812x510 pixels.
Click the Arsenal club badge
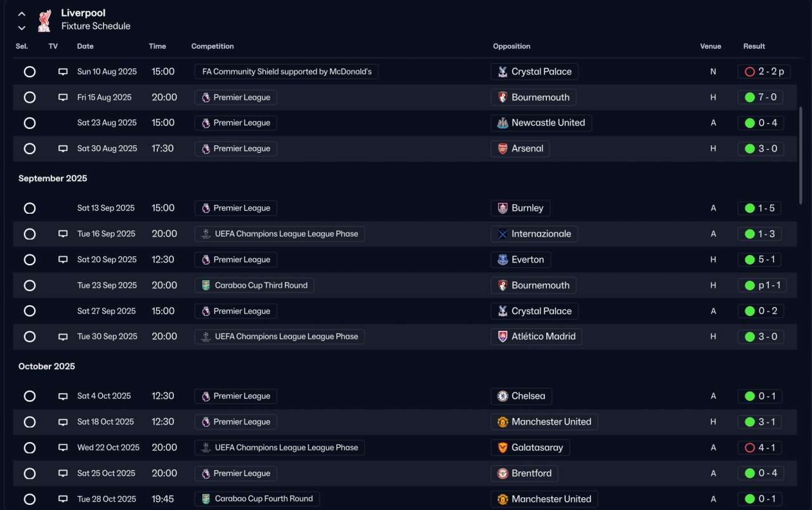[x=502, y=148]
